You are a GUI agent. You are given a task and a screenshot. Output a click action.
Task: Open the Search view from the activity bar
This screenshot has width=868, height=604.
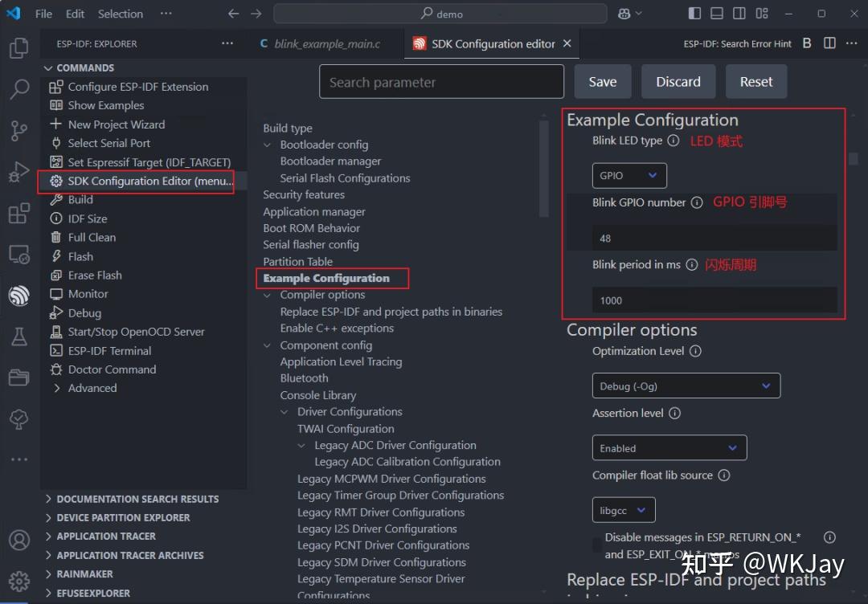click(x=18, y=90)
